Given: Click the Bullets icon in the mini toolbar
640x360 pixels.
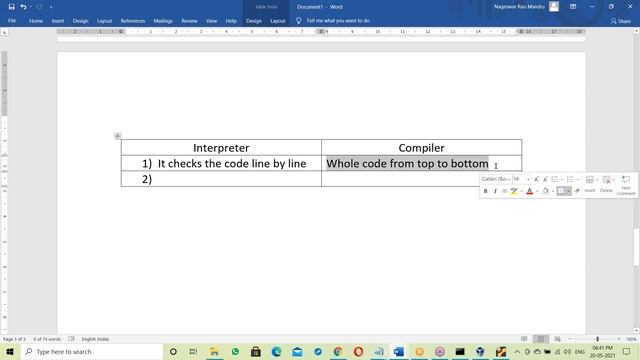Looking at the screenshot, I should [x=554, y=179].
